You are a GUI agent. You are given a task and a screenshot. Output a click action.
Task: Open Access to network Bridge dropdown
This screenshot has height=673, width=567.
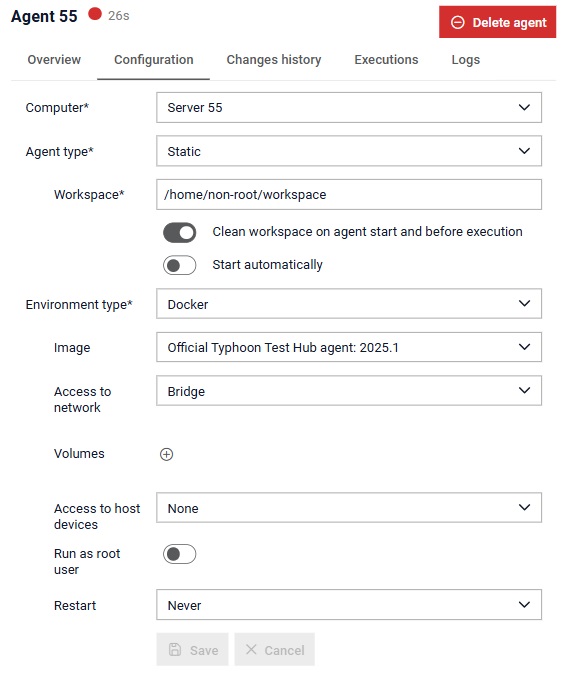[x=349, y=391]
